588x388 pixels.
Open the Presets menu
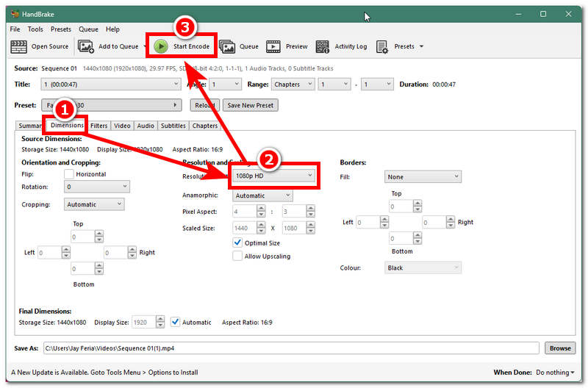(x=61, y=29)
